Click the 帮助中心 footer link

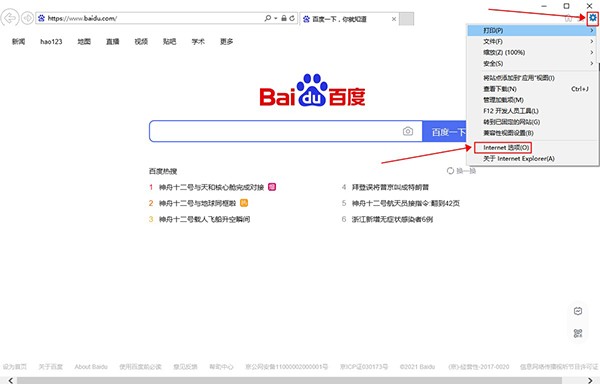tap(221, 367)
